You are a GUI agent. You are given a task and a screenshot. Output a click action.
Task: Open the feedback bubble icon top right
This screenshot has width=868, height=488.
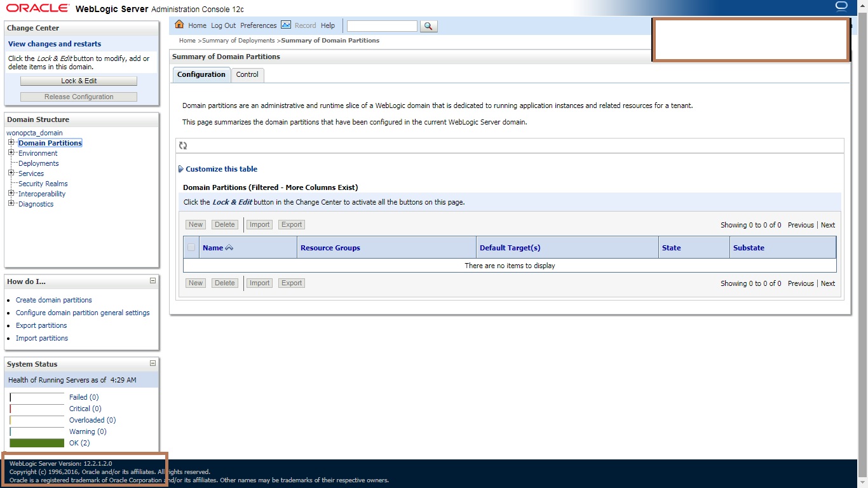841,6
